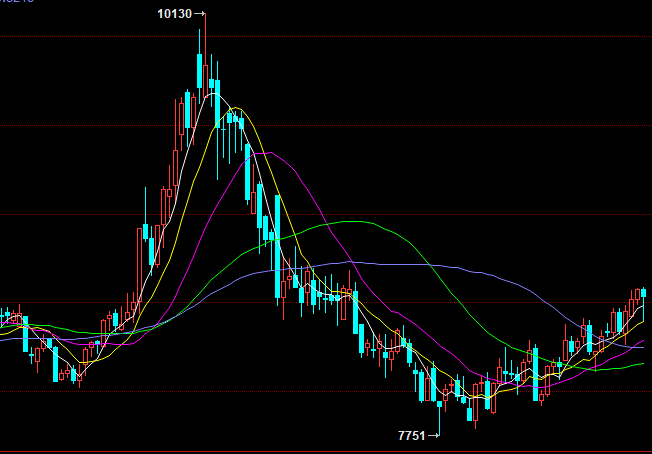Select the arrow beside the 7751 label
652x454 pixels.
tap(434, 436)
